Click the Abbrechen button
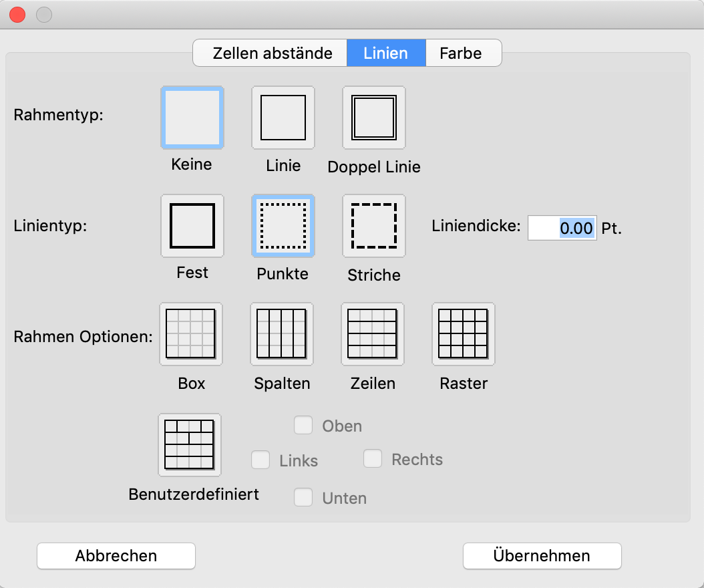The height and width of the screenshot is (588, 704). click(x=116, y=556)
